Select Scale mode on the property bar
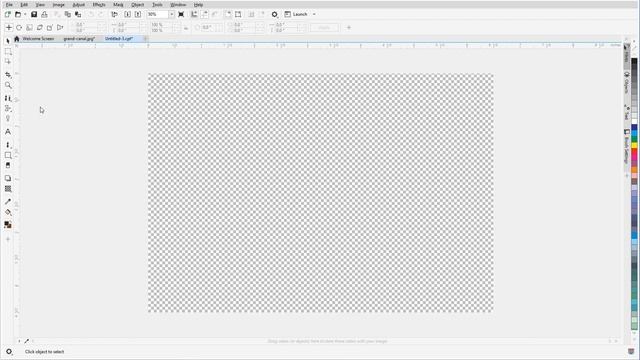The width and height of the screenshot is (640, 360). (x=29, y=28)
